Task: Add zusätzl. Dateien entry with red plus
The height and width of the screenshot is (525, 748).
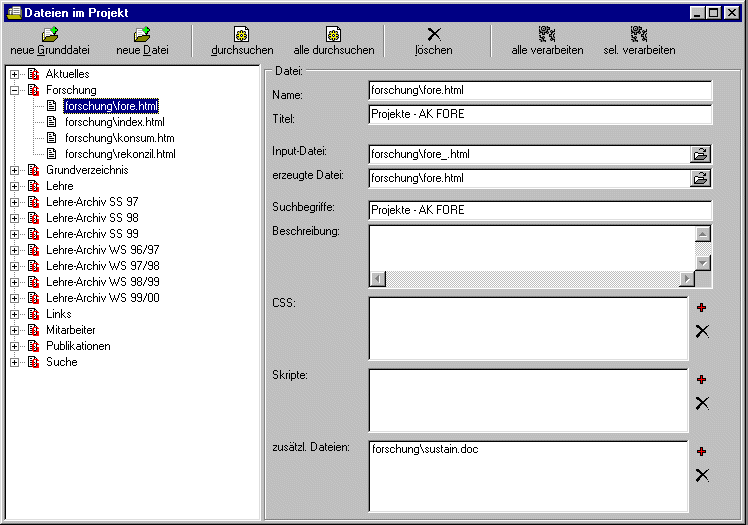Action: click(x=701, y=452)
